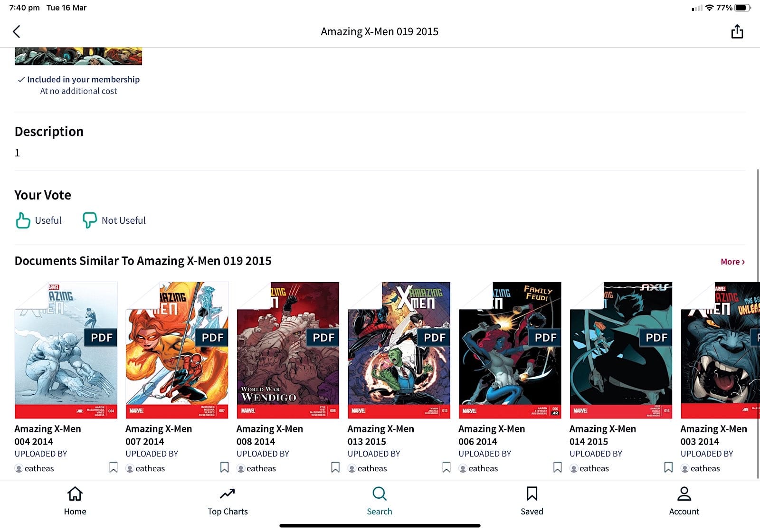
Task: Expand similar documents with More chevron
Action: [x=733, y=262]
